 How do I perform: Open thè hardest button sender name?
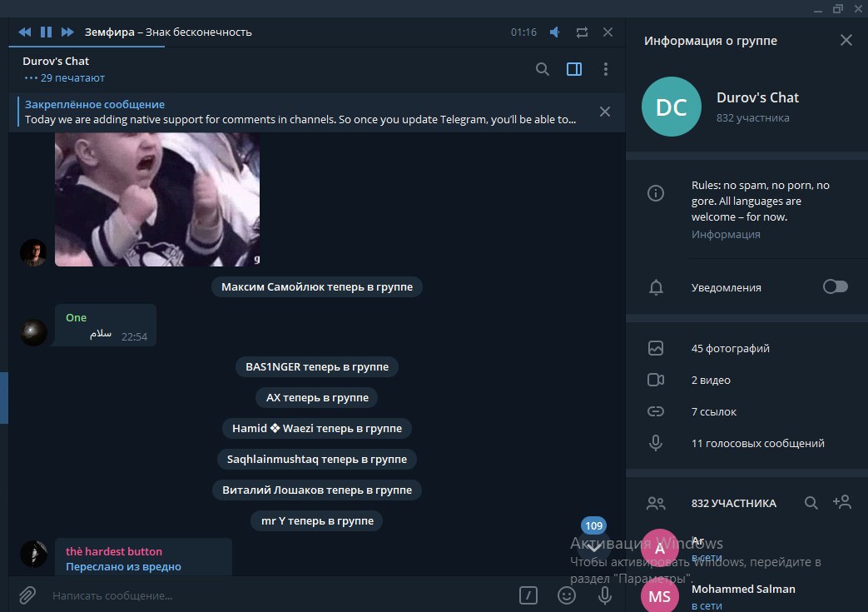click(x=114, y=551)
